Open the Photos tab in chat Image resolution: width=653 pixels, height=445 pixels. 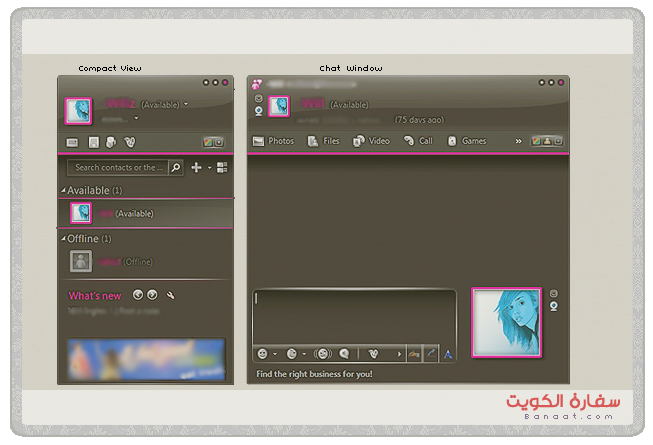pos(273,141)
